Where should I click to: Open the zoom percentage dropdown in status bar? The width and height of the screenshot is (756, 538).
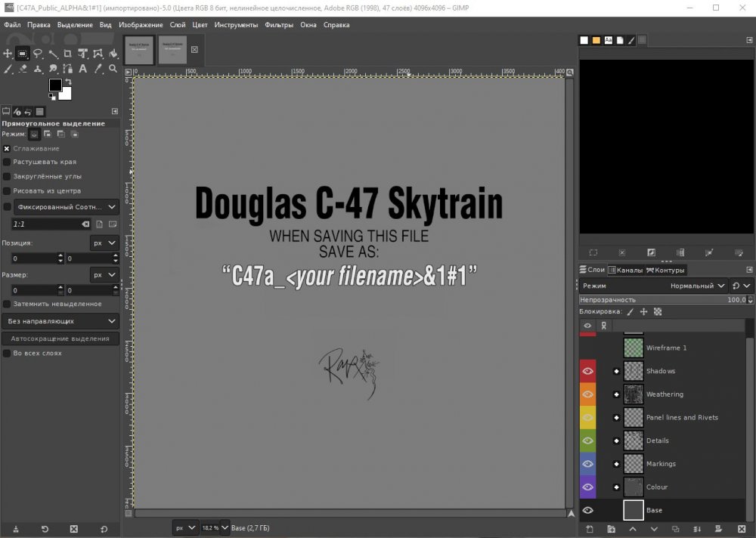click(225, 527)
